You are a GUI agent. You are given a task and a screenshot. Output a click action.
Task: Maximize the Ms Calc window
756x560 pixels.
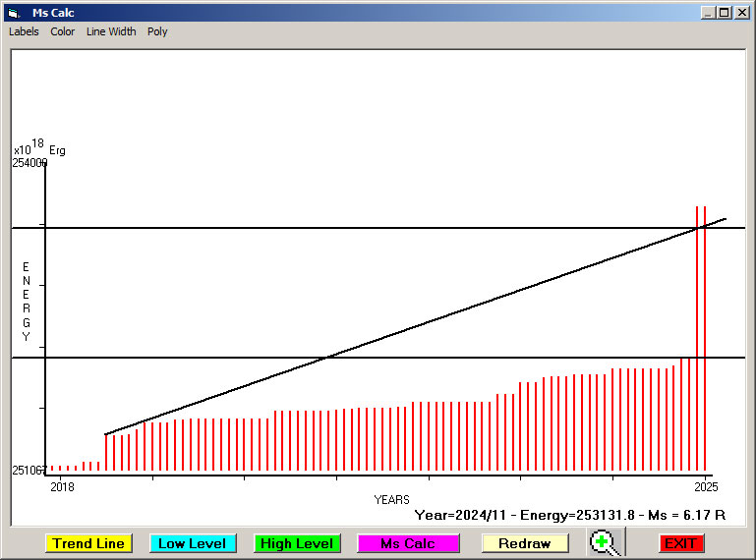725,13
